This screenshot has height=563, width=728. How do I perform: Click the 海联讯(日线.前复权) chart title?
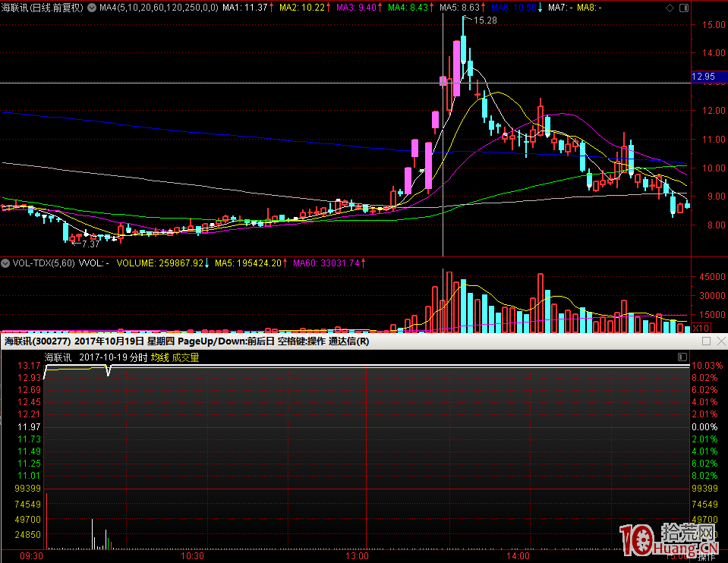tap(43, 8)
